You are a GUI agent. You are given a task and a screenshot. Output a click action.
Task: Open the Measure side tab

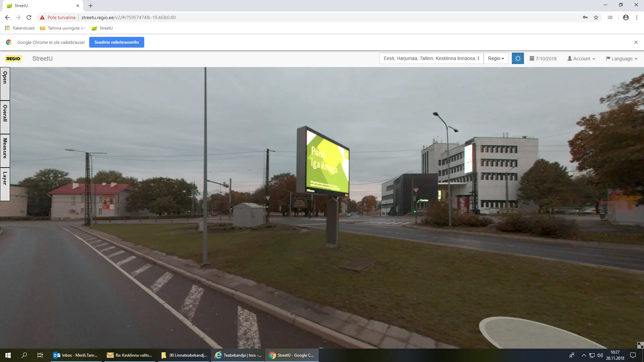[x=5, y=150]
